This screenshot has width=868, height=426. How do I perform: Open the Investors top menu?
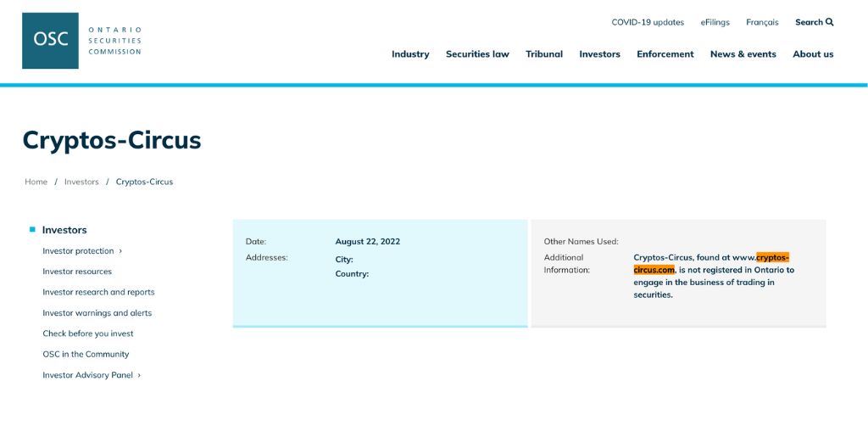(599, 53)
